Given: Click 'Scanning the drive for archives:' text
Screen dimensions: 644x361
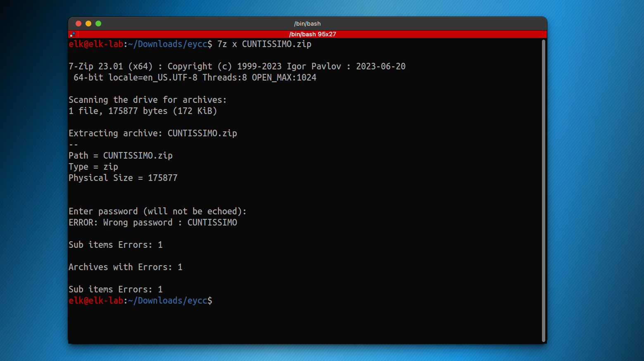Looking at the screenshot, I should (x=147, y=100).
